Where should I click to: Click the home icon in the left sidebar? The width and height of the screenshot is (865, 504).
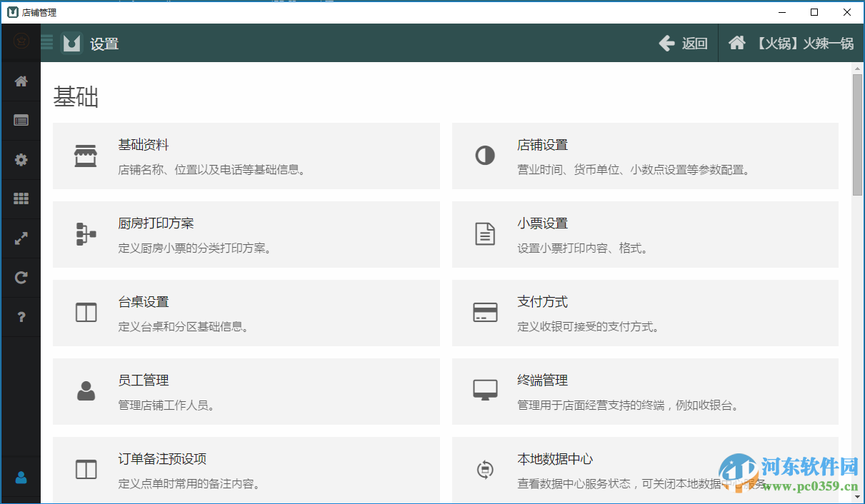click(21, 81)
